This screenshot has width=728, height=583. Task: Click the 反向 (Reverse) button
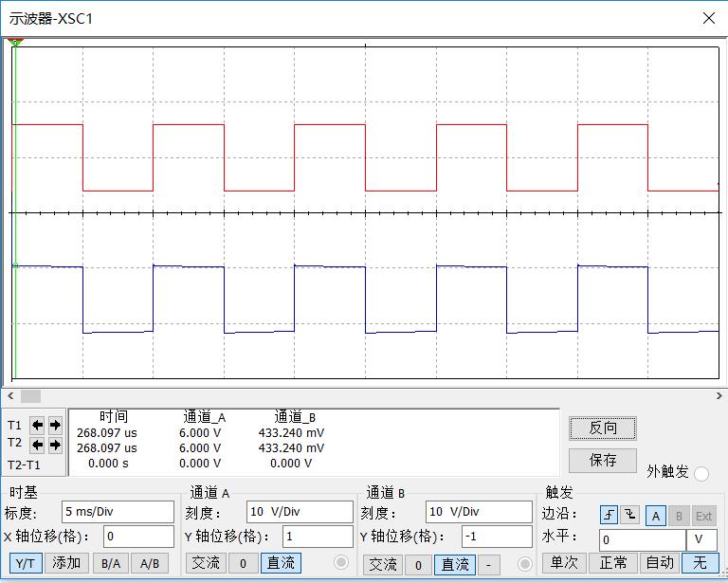(x=602, y=428)
